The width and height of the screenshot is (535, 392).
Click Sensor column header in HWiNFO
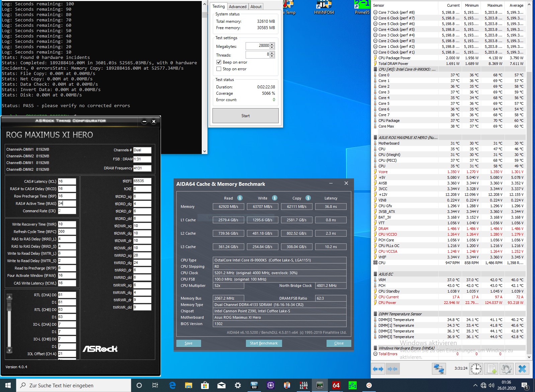point(405,5)
